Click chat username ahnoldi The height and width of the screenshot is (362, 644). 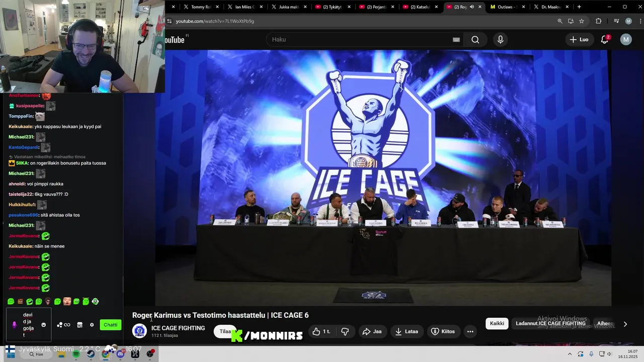[x=17, y=184]
